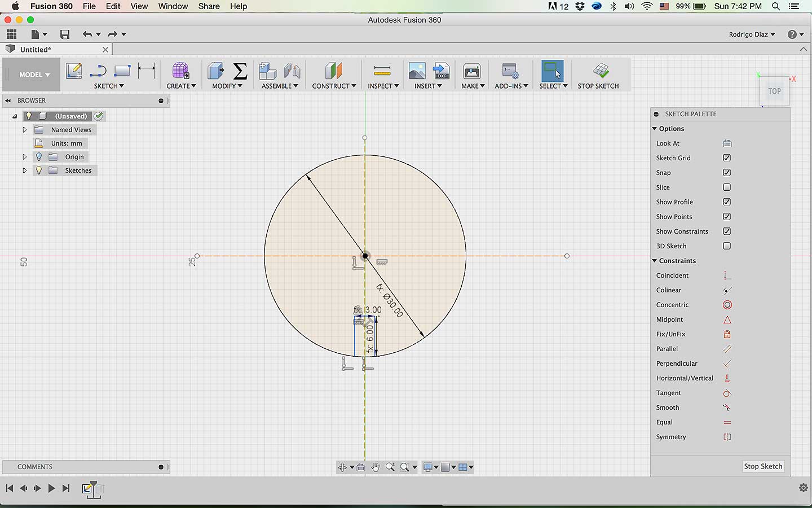Screen dimensions: 812x508
Task: Toggle the Sketch Grid checkbox
Action: 727,158
